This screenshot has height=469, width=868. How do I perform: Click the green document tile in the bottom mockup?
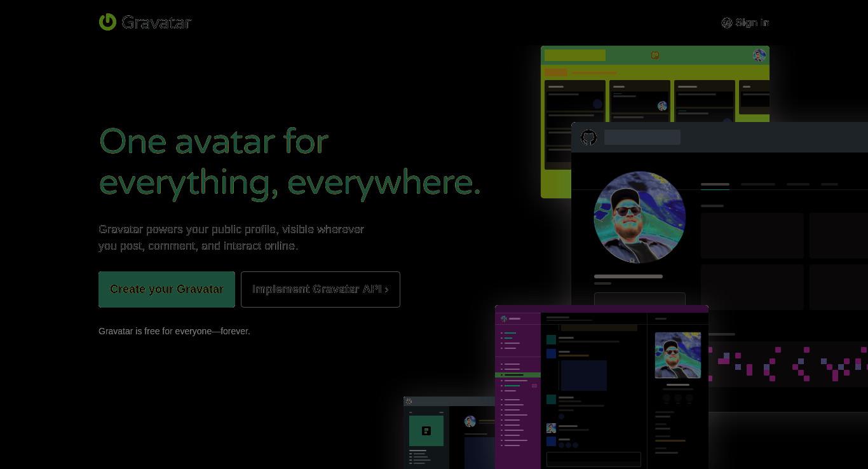pyautogui.click(x=426, y=431)
